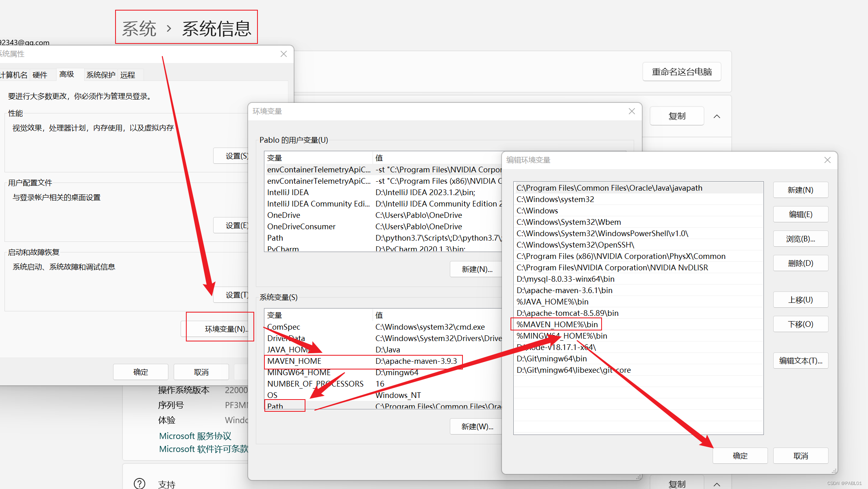The image size is (868, 489).
Task: Click 新建(N)... under user variables
Action: pos(476,269)
